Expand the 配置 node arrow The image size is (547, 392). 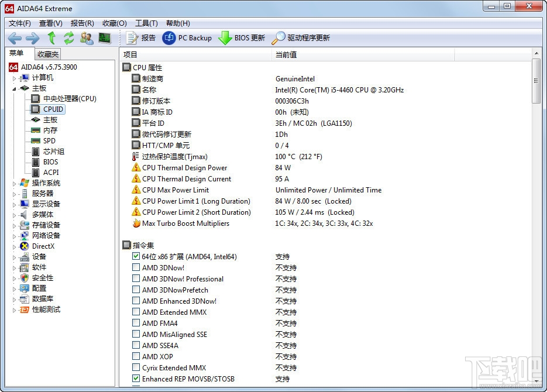click(x=14, y=289)
